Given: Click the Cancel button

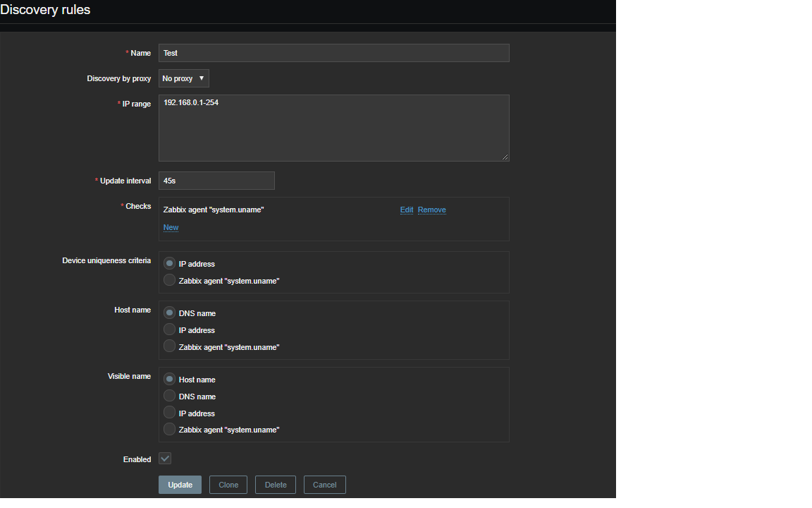Looking at the screenshot, I should click(325, 485).
